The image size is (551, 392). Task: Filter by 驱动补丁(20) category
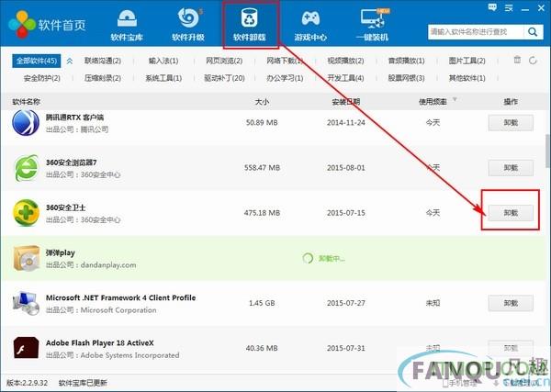tap(224, 78)
